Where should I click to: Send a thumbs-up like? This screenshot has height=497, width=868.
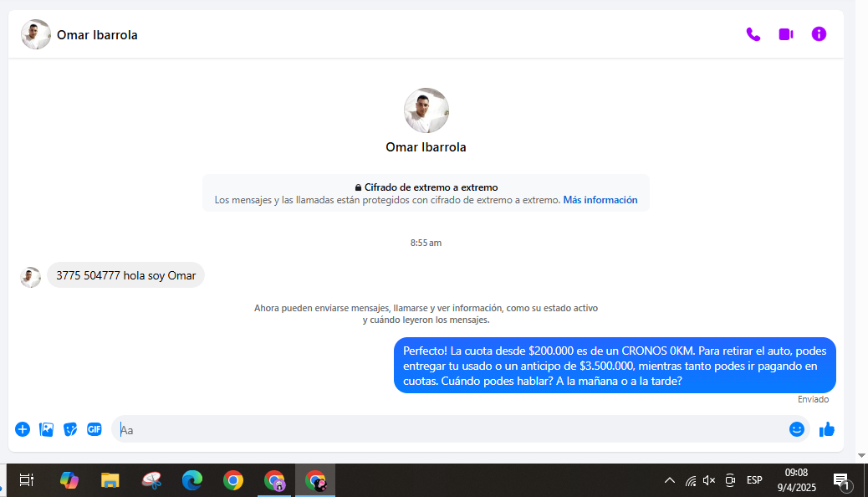click(x=826, y=429)
